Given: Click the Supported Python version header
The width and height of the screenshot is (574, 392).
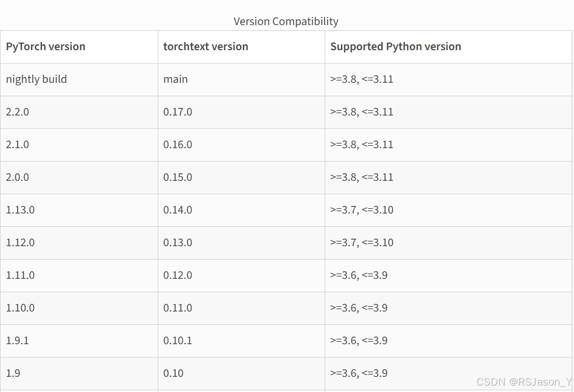Looking at the screenshot, I should 395,47.
